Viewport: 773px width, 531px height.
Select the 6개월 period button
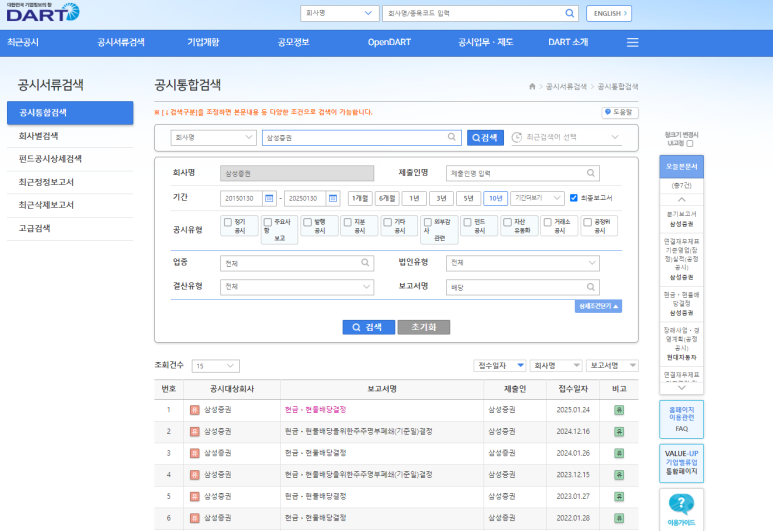pyautogui.click(x=387, y=198)
